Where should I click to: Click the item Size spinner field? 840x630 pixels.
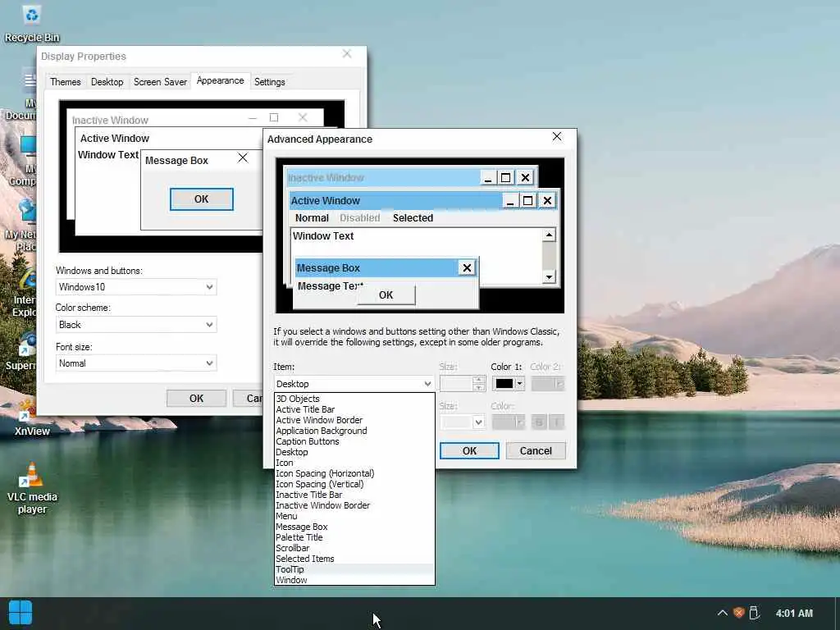click(x=462, y=384)
